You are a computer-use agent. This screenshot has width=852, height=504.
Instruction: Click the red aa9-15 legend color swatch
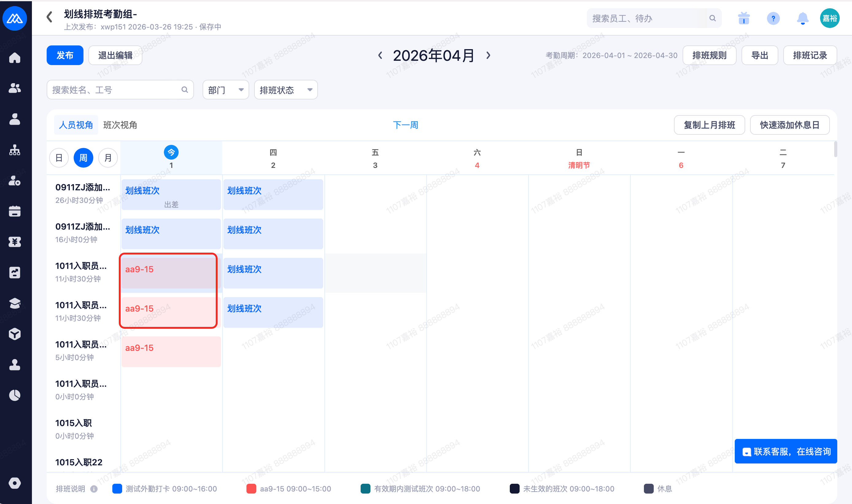(251, 489)
